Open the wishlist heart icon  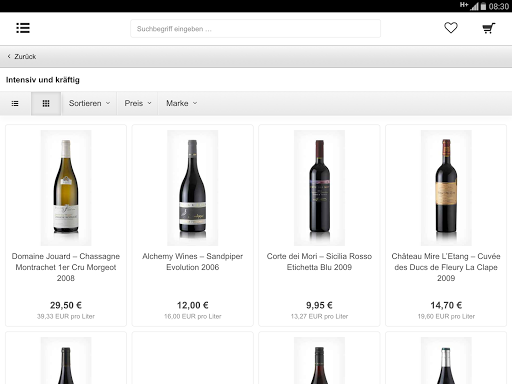(x=451, y=28)
